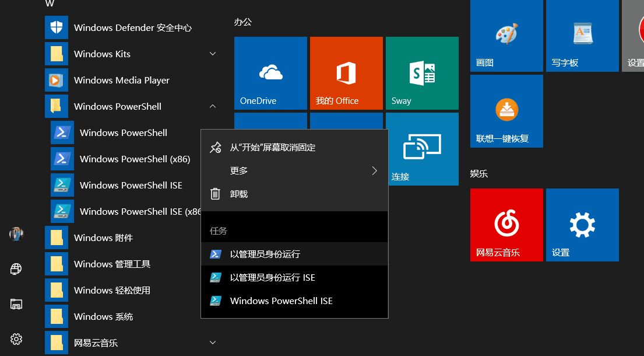Click the Windows PowerShell app icon

(x=62, y=133)
